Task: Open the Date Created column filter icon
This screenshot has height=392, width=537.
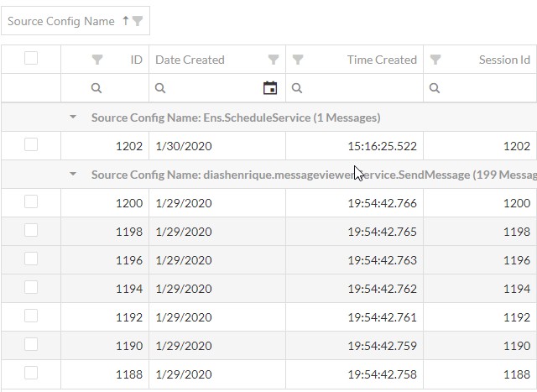Action: coord(274,60)
